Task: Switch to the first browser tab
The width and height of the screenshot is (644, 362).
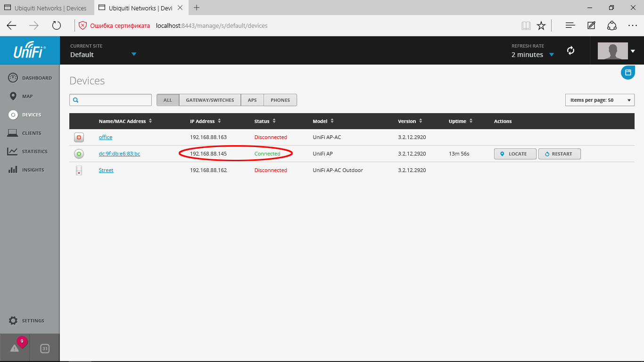Action: [x=47, y=8]
